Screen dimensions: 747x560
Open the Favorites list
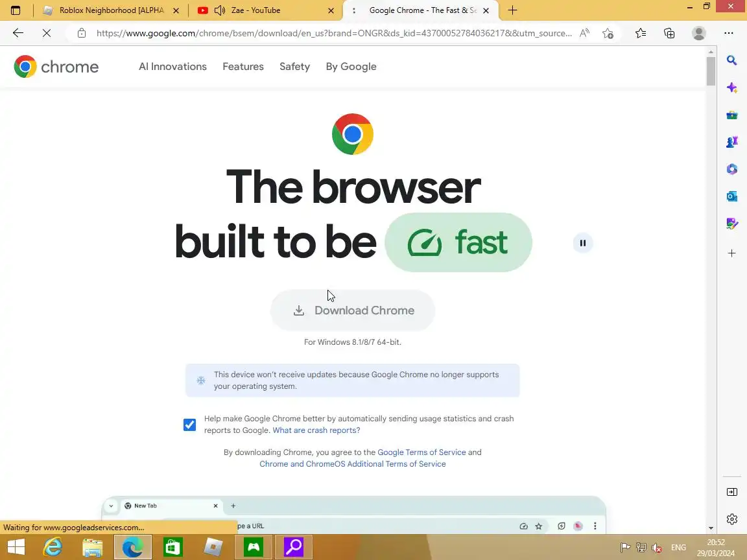(641, 33)
